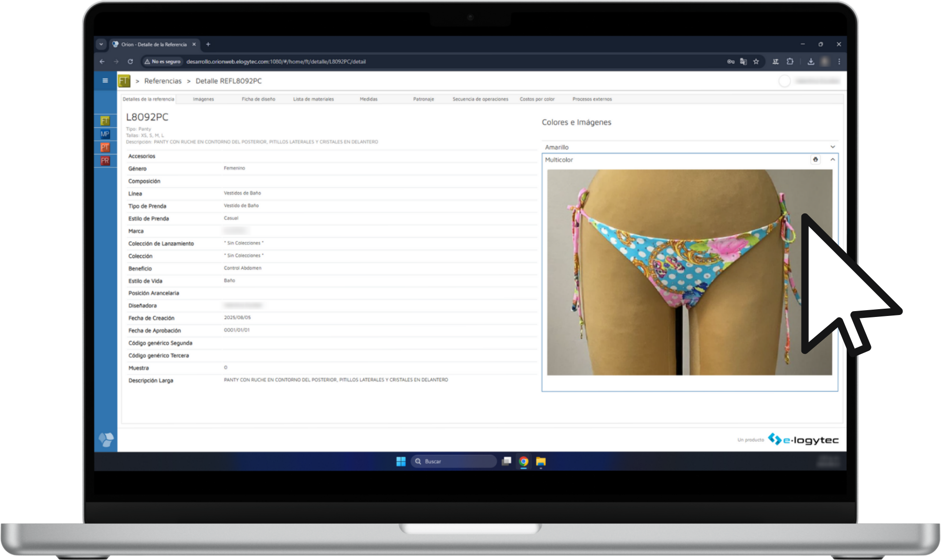Click the print icon on Multicolor panel
This screenshot has width=941, height=560.
pyautogui.click(x=816, y=159)
